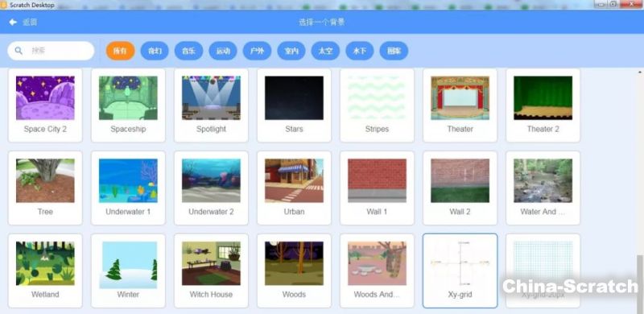Open the 图案 category filter

394,51
